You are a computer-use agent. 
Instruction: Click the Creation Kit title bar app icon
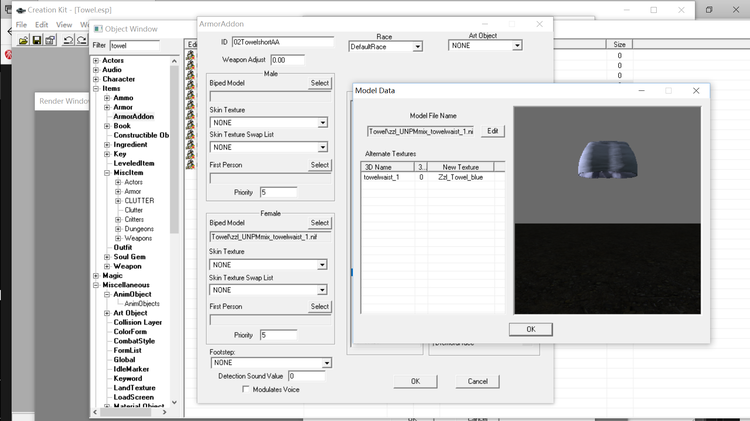(x=21, y=10)
